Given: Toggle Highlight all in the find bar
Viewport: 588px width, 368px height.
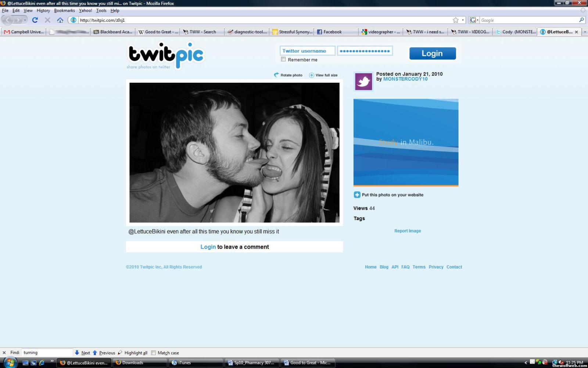Looking at the screenshot, I should point(132,353).
